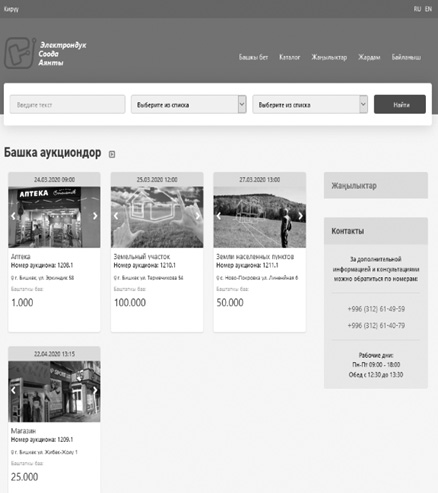This screenshot has width=438, height=493.
Task: Expand the first Выберите из списка dropdown
Action: pyautogui.click(x=189, y=105)
